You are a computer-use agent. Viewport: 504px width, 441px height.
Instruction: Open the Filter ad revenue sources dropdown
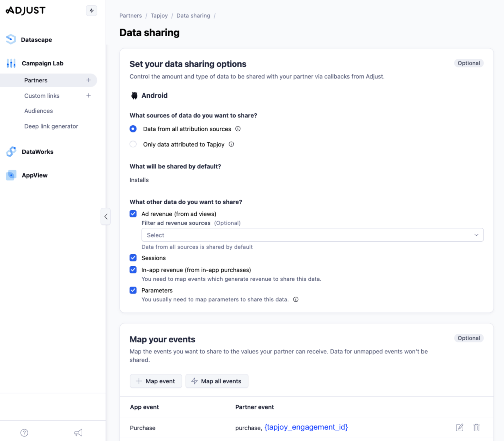[x=312, y=235]
